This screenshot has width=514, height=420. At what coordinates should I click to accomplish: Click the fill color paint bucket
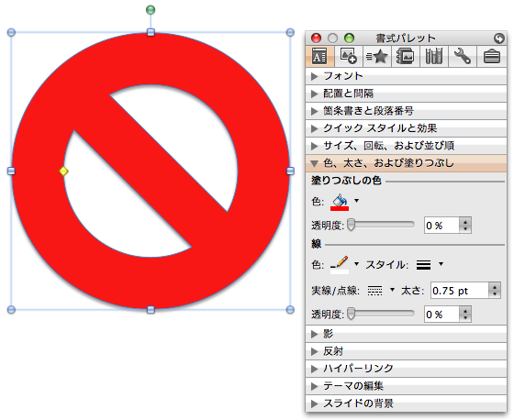pyautogui.click(x=340, y=200)
